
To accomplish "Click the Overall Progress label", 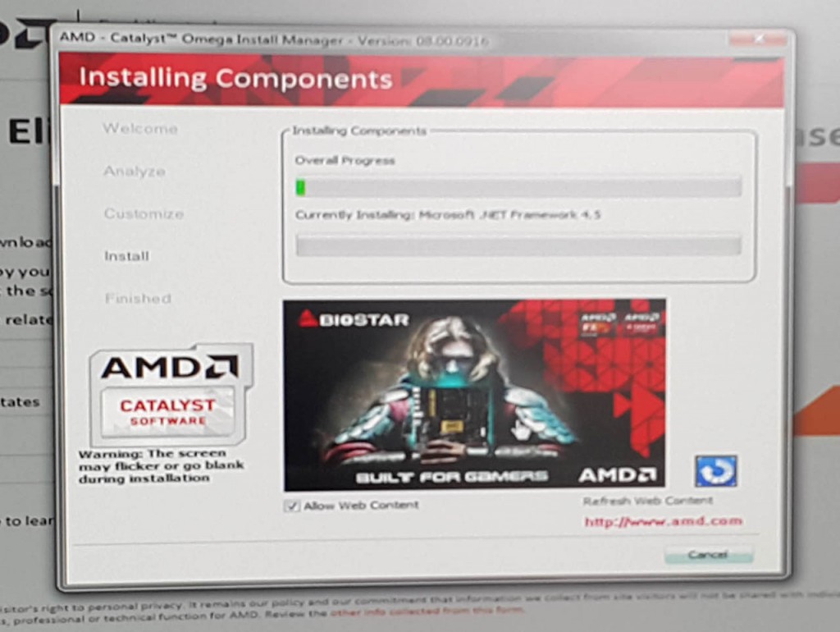I will click(x=345, y=160).
